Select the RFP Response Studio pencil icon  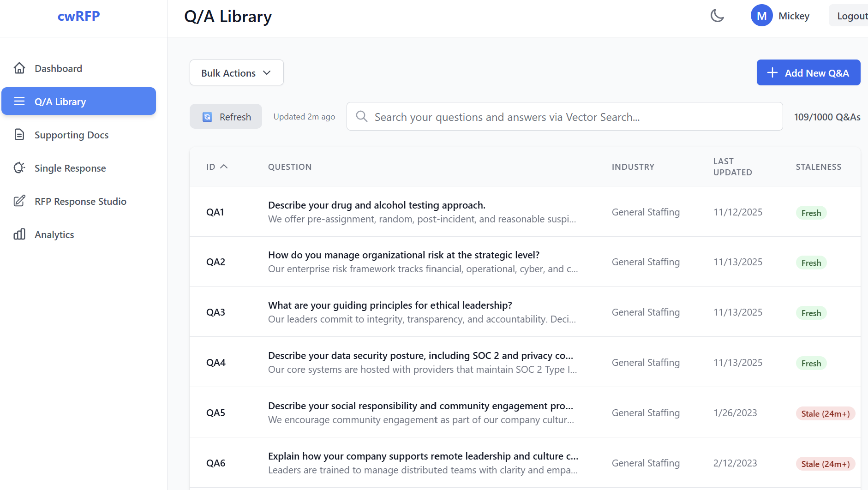pyautogui.click(x=19, y=201)
